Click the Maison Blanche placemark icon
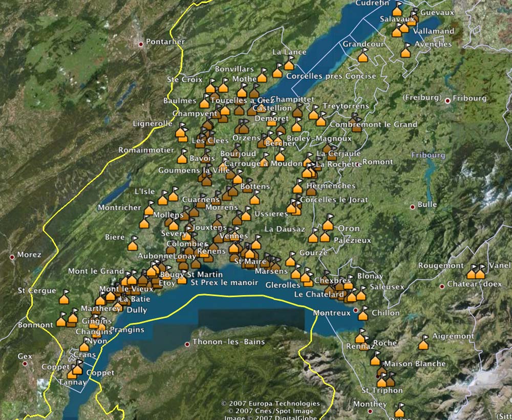The image size is (512, 420). (376, 360)
